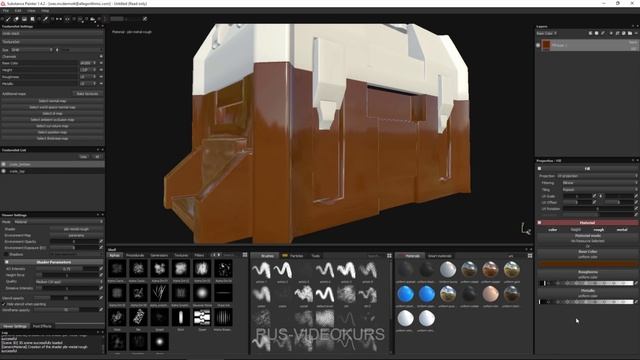Click the camera render icon in toolbar
Viewport: 640px width, 360px height.
pos(93,19)
